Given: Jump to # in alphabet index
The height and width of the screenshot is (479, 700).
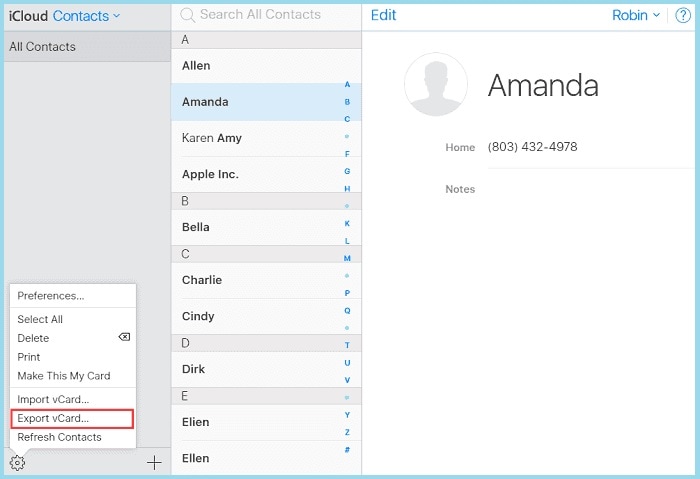Looking at the screenshot, I should pos(347,450).
